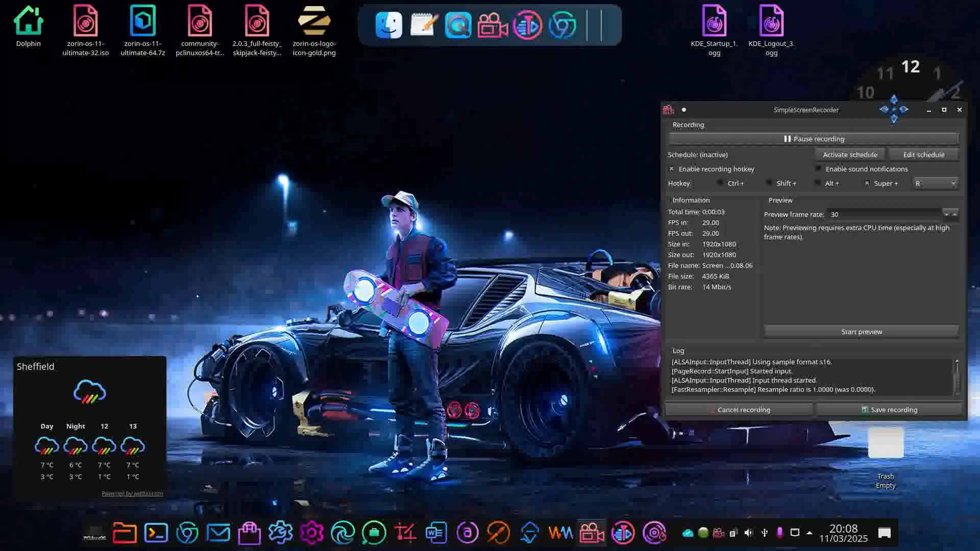Open the magenta gear settings app in taskbar
Screen dimensions: 980x551
click(312, 533)
